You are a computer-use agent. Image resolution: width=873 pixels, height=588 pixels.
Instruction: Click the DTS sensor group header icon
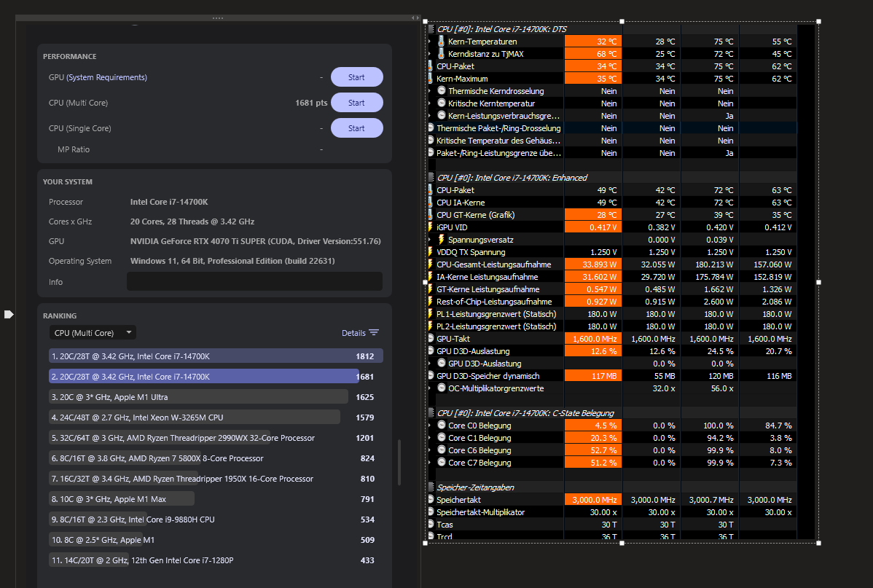pyautogui.click(x=431, y=29)
